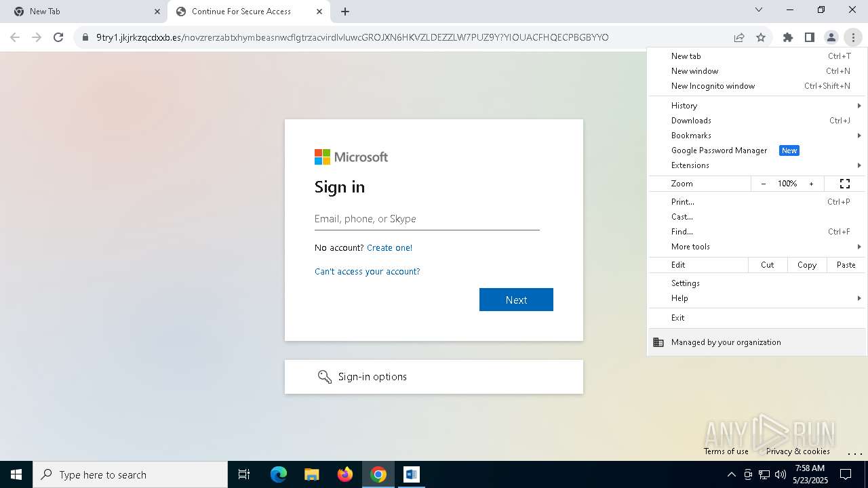868x488 pixels.
Task: Focus the Email, phone, or Skype field
Action: pos(427,219)
